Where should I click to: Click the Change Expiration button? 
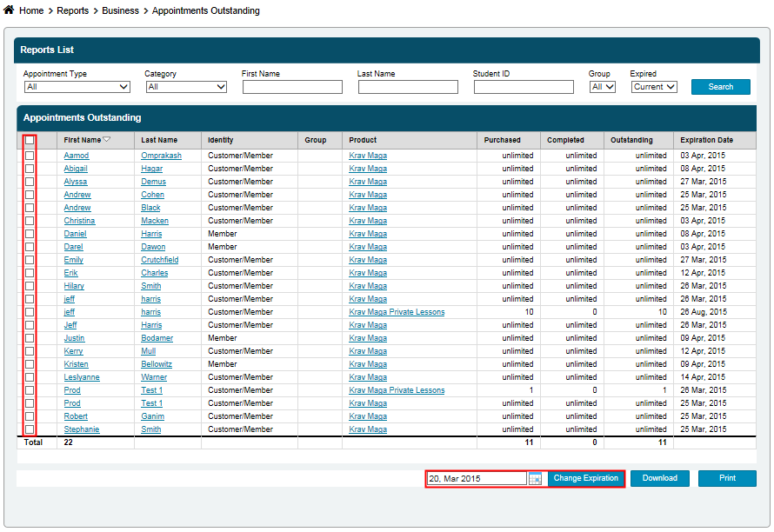click(585, 479)
